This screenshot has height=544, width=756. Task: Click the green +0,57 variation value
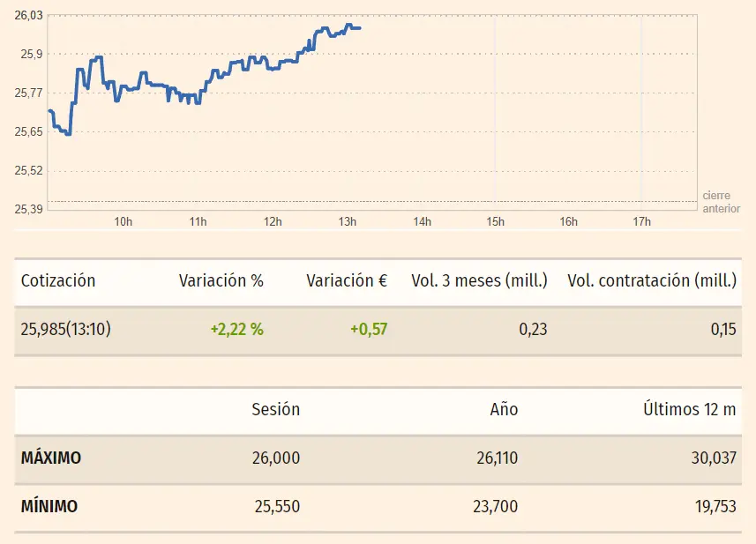pos(369,330)
